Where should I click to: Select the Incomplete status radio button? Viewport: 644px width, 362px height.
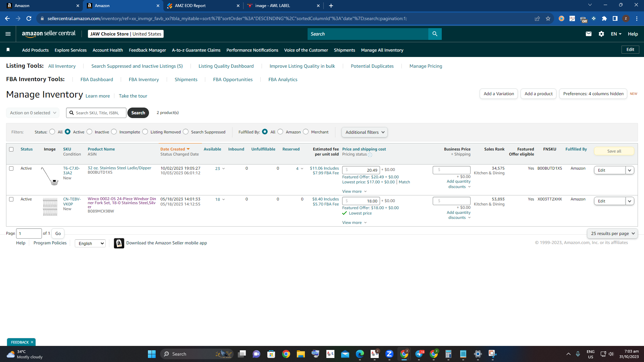point(114,132)
